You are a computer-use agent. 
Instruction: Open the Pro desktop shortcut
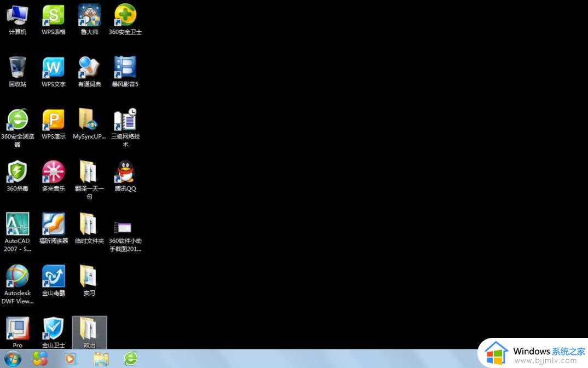tap(18, 332)
